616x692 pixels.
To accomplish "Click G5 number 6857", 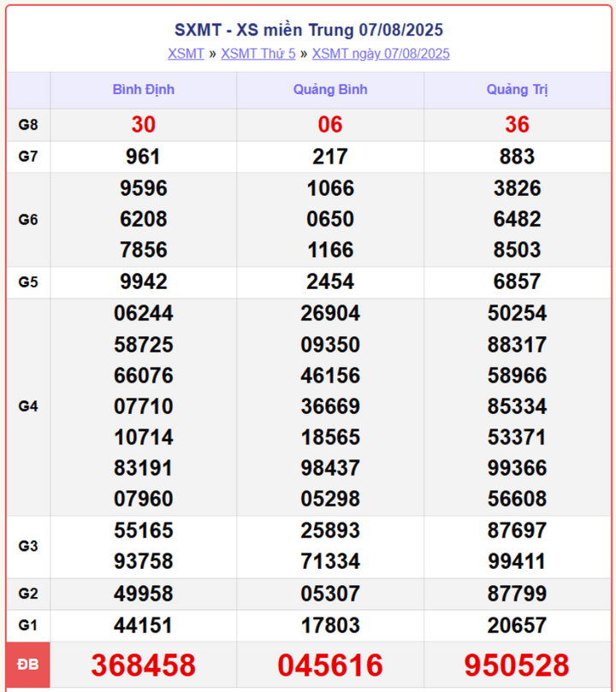I will click(x=517, y=281).
